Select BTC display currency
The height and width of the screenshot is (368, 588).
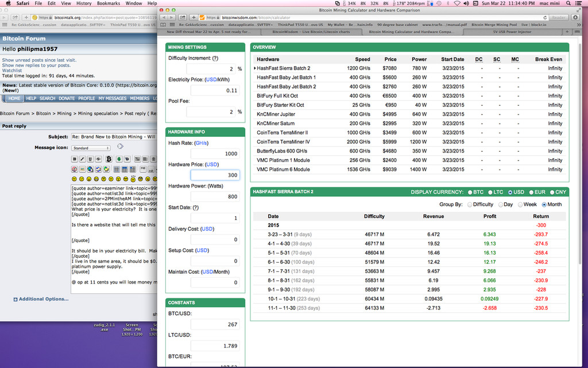(470, 192)
